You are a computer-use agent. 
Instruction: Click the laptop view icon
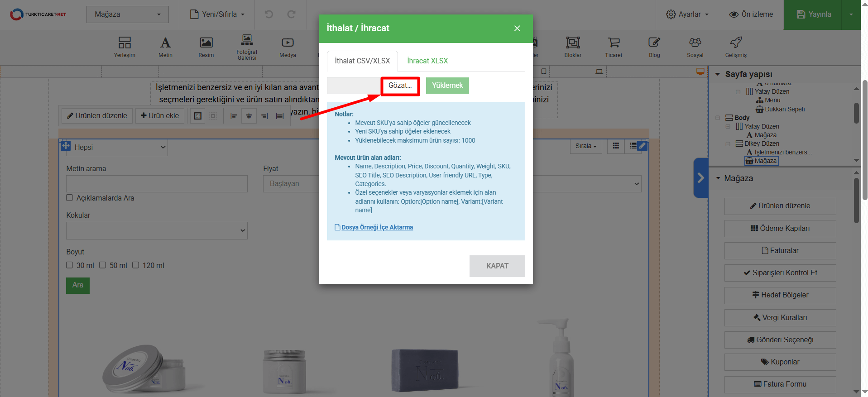(599, 72)
